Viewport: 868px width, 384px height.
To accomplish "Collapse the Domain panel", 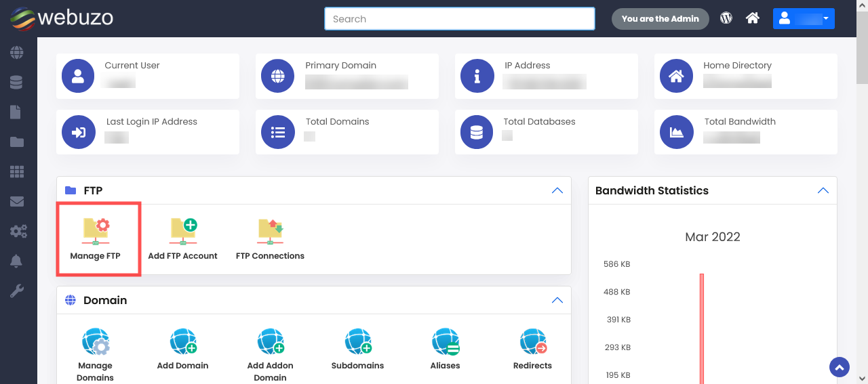I will 557,300.
